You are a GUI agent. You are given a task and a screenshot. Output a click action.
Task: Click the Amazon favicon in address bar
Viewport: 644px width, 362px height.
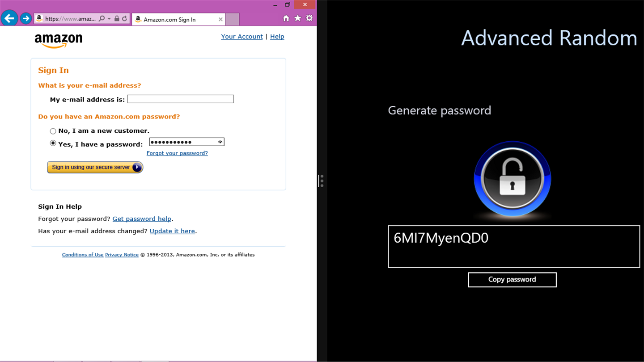coord(39,19)
